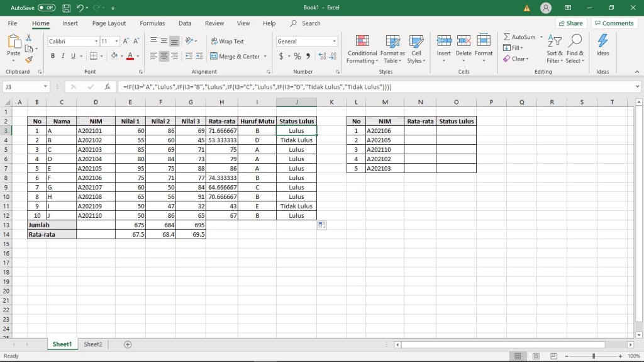Expand the font name dropdown

[x=96, y=42]
